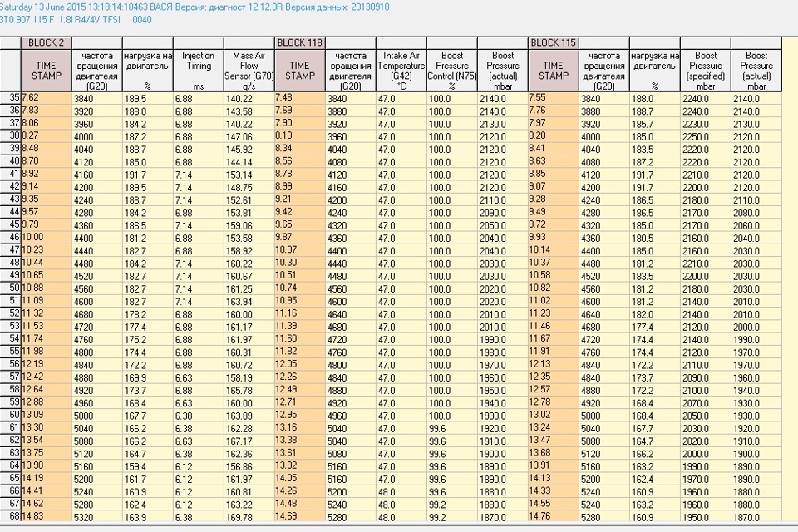Select the TIME STAMP header under BLOCK 115
Viewport: 798px width, 532px height.
553,70
